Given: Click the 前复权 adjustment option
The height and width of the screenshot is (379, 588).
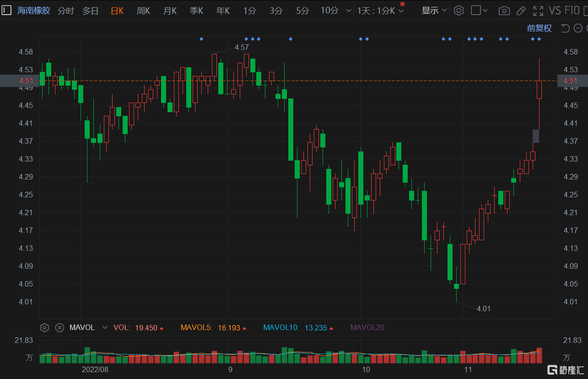Looking at the screenshot, I should 539,28.
